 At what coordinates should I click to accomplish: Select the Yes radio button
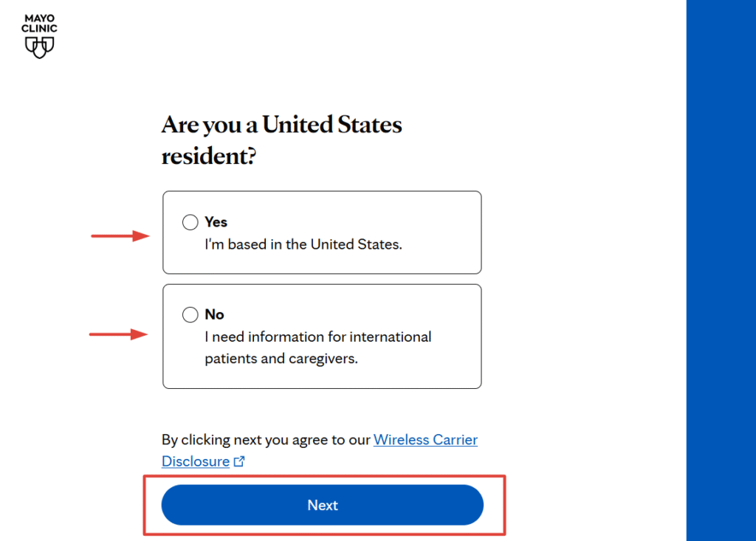[190, 222]
